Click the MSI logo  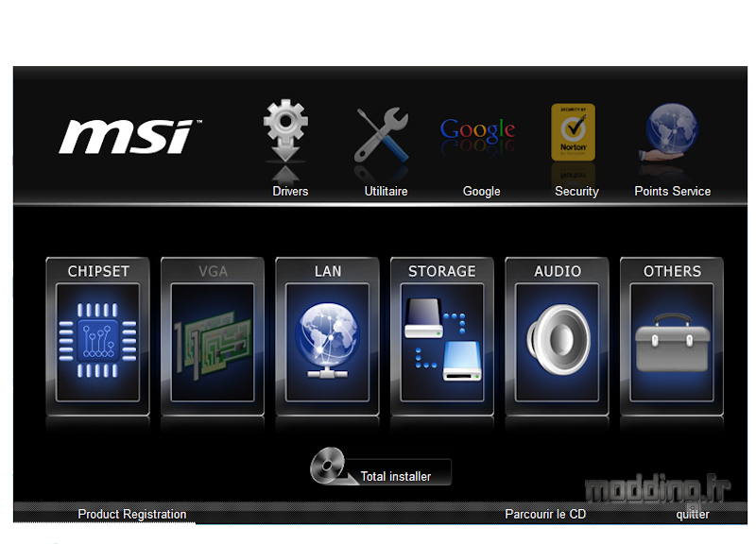pos(130,136)
